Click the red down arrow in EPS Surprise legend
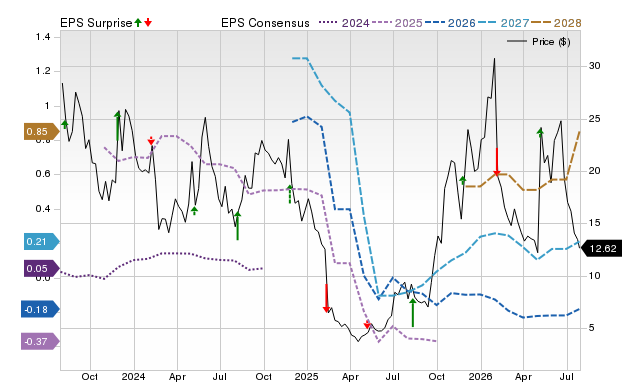640x382 pixels. [x=148, y=23]
